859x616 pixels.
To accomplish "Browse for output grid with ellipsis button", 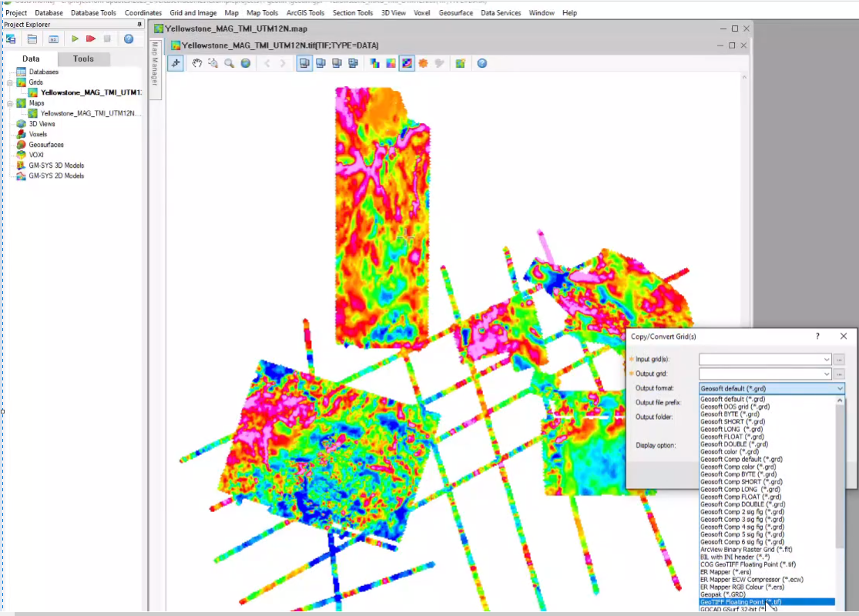I will (839, 373).
